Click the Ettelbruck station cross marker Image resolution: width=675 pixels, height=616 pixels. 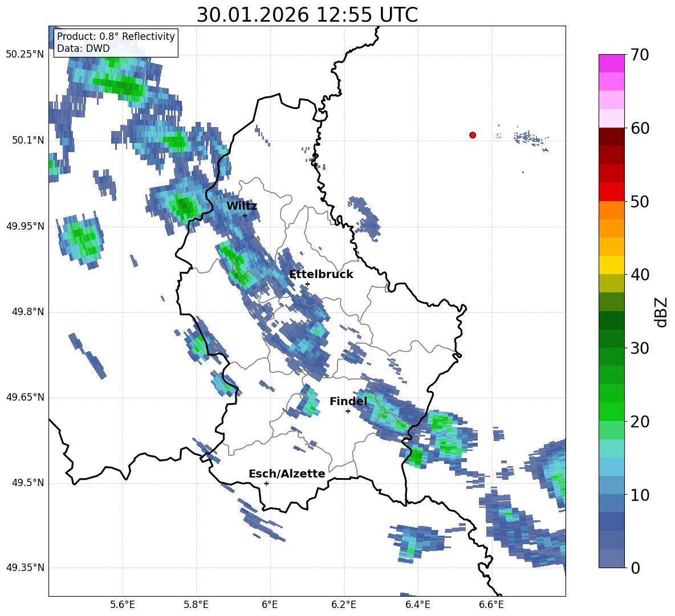307,284
